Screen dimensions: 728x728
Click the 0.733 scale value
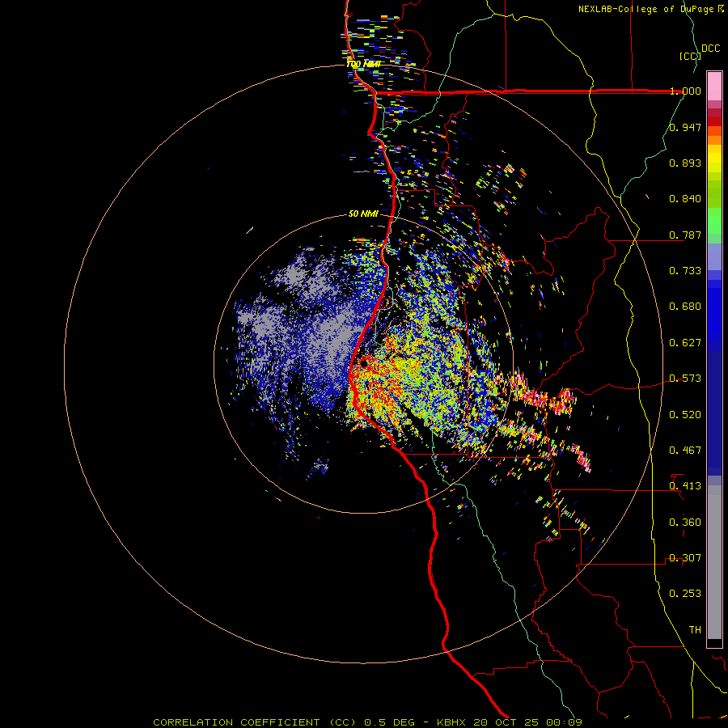click(685, 271)
